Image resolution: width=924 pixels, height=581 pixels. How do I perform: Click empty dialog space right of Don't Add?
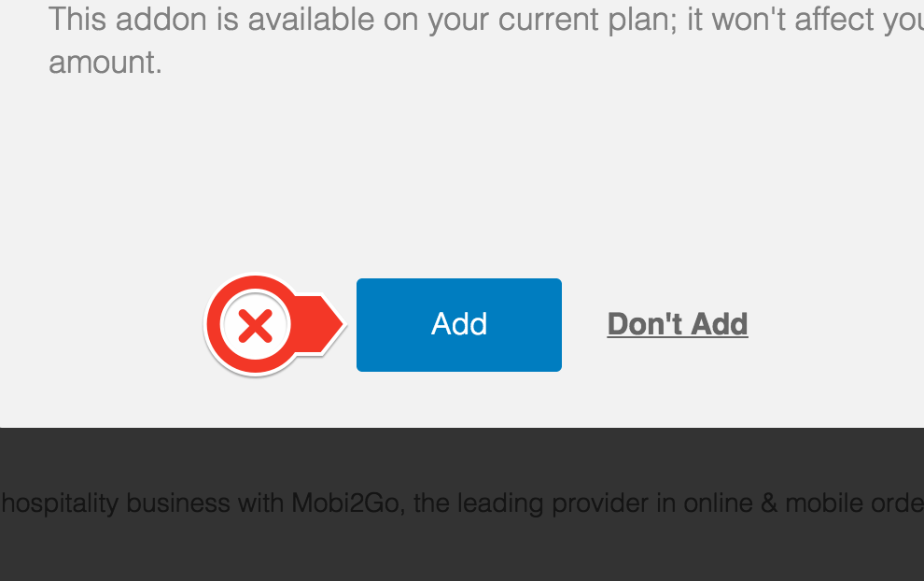point(837,324)
